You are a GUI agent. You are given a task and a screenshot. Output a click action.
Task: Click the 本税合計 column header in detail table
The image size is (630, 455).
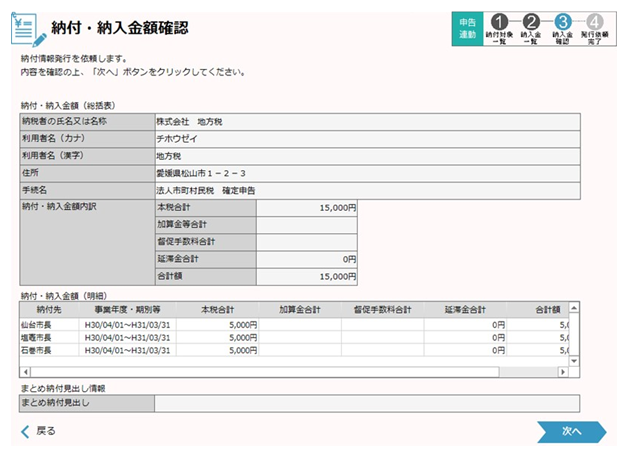[x=217, y=309]
